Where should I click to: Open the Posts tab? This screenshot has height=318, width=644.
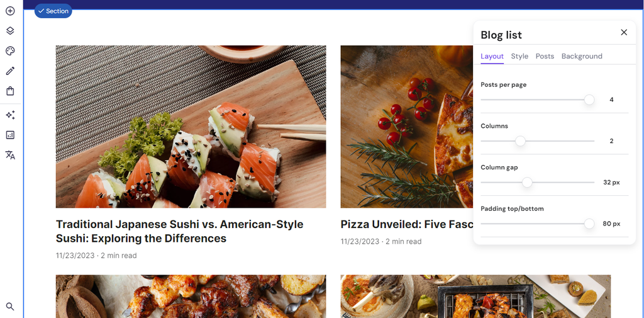pos(545,56)
